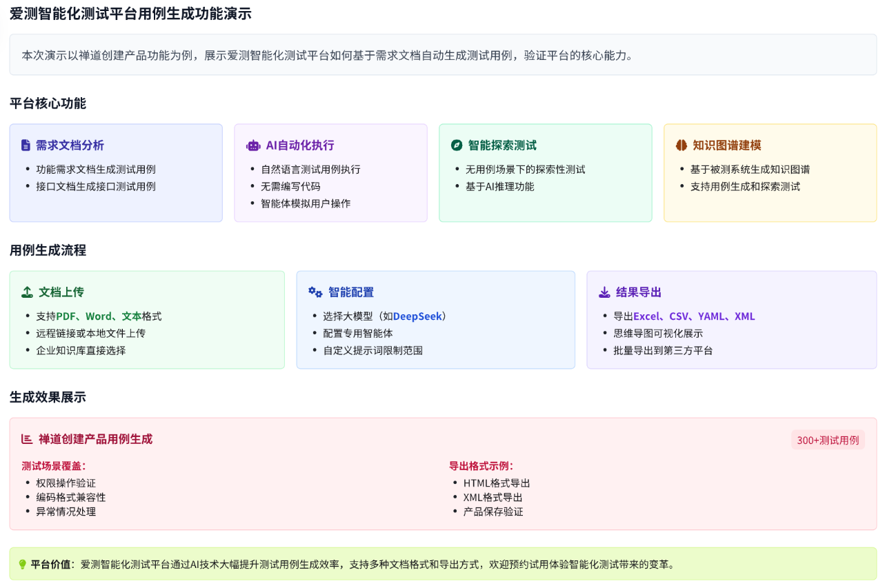This screenshot has height=588, width=883.
Task: Click the 平台价值 green banner
Action: click(x=441, y=565)
